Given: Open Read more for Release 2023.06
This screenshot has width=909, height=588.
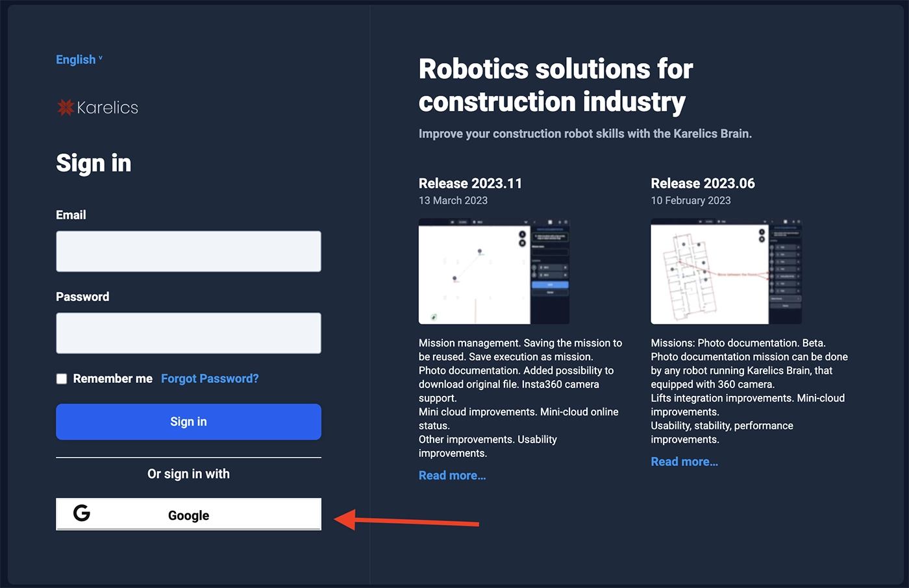Looking at the screenshot, I should [684, 461].
